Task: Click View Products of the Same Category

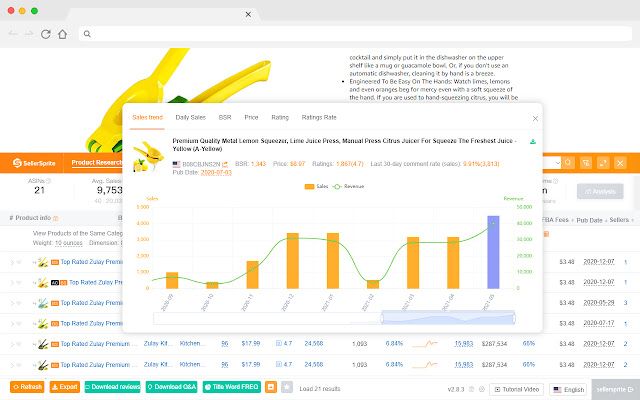Action: click(78, 233)
